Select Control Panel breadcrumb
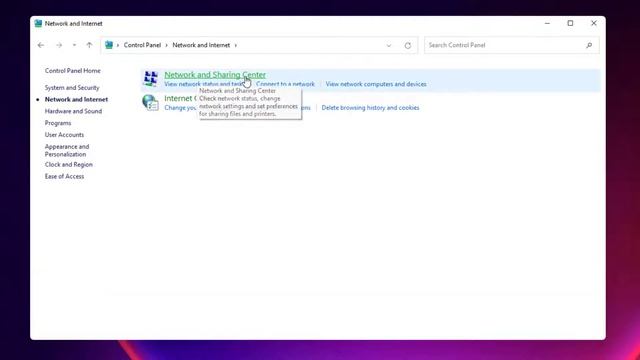The image size is (640, 360). tap(142, 45)
